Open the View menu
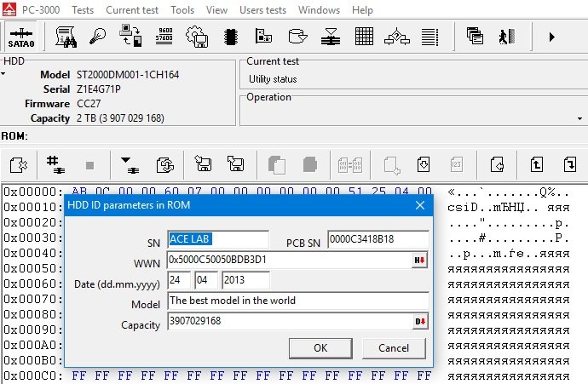This screenshot has height=384, width=588. pyautogui.click(x=216, y=9)
